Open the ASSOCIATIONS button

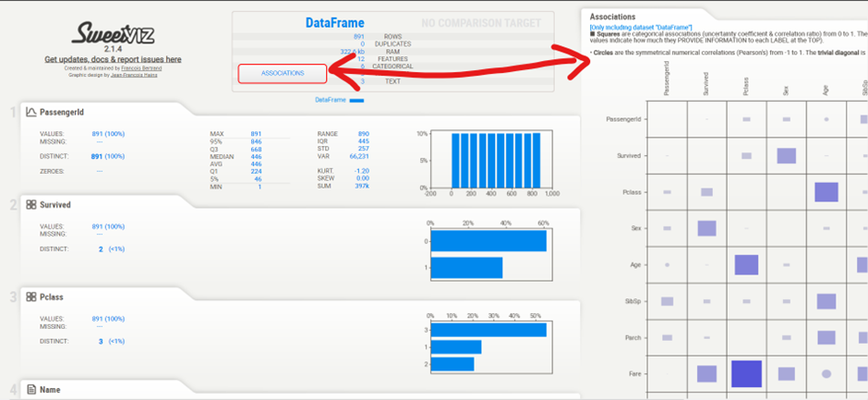[x=283, y=73]
